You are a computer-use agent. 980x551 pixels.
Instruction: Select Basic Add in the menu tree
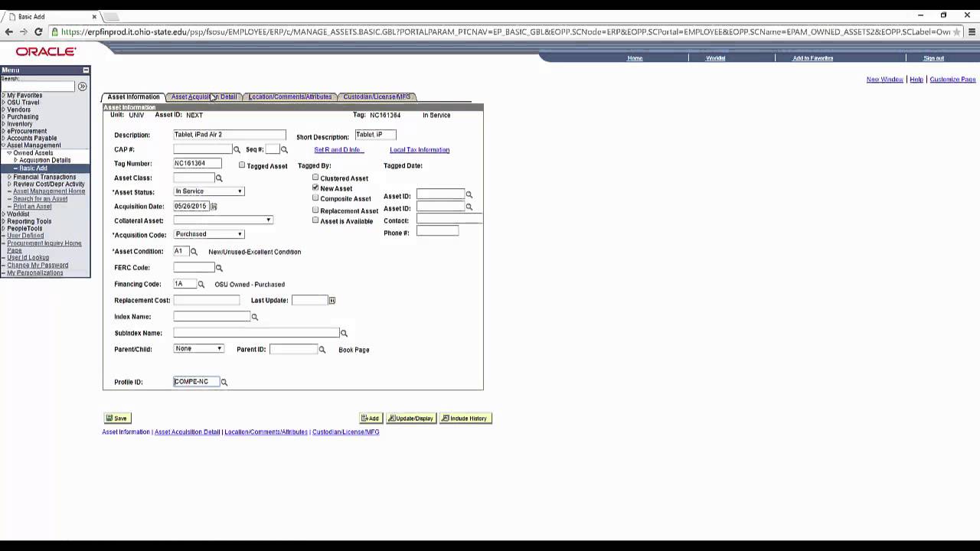click(x=33, y=168)
